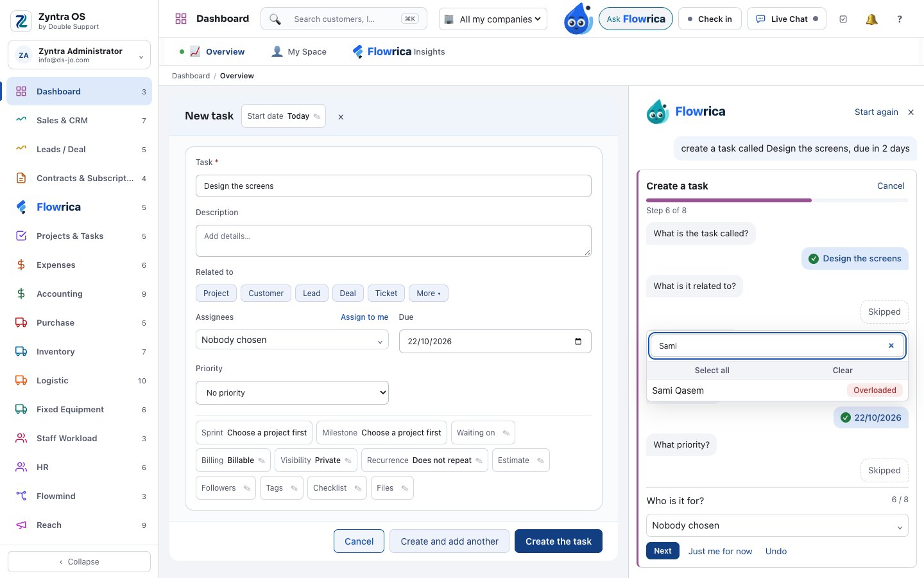Open the Flowrica Insights tab
The width and height of the screenshot is (924, 578).
(398, 51)
